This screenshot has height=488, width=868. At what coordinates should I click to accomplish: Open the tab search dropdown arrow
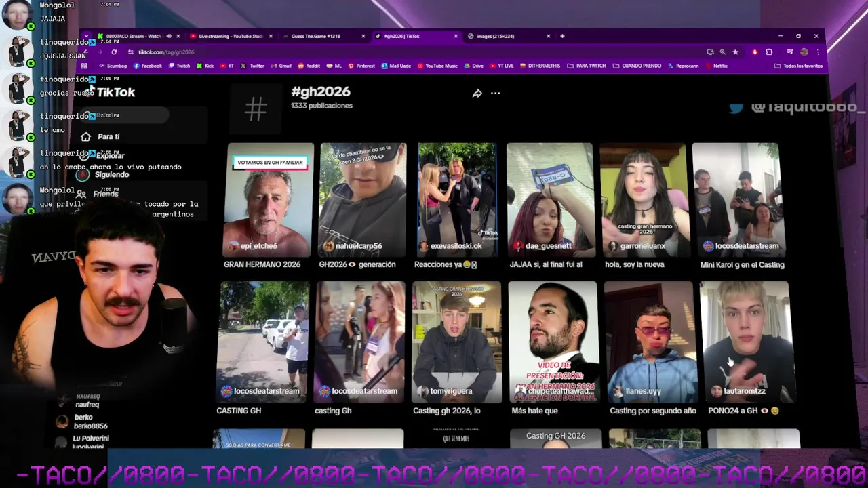point(86,36)
